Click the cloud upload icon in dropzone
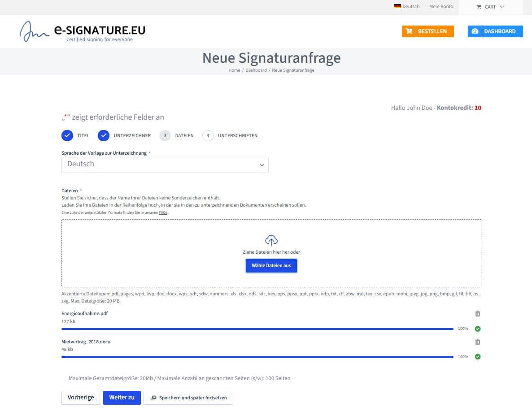The width and height of the screenshot is (532, 411). [271, 240]
